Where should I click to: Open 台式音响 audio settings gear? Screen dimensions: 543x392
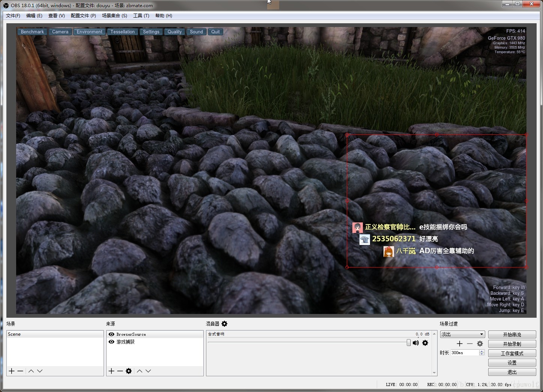tap(425, 343)
